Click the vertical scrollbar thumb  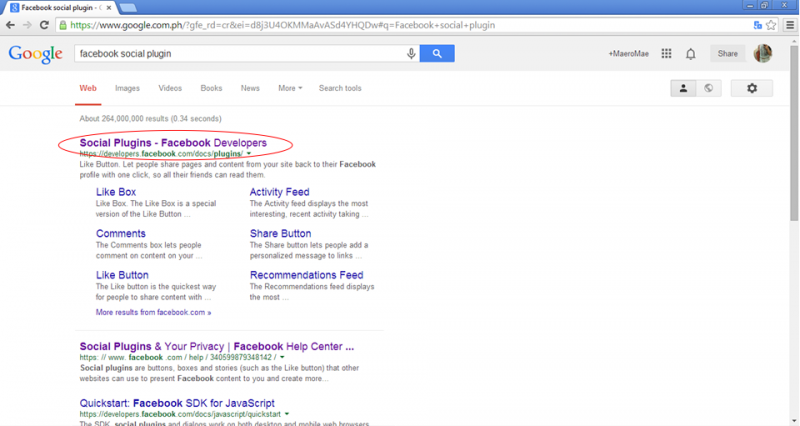pos(794,134)
